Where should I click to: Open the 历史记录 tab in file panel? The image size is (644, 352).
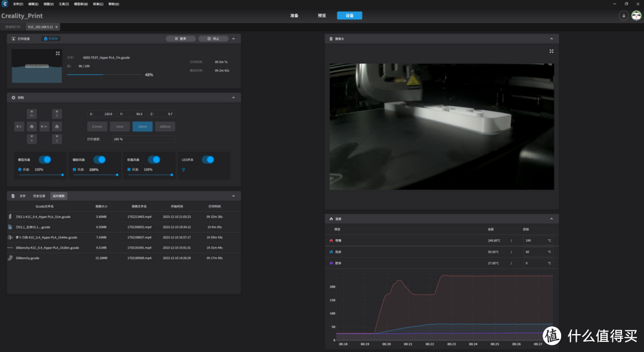(x=39, y=196)
